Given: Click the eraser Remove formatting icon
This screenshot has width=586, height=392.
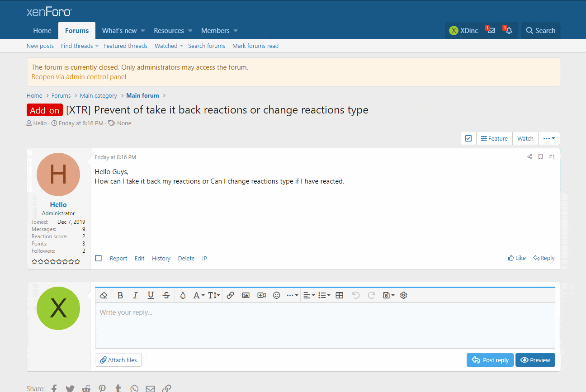Looking at the screenshot, I should pos(104,295).
